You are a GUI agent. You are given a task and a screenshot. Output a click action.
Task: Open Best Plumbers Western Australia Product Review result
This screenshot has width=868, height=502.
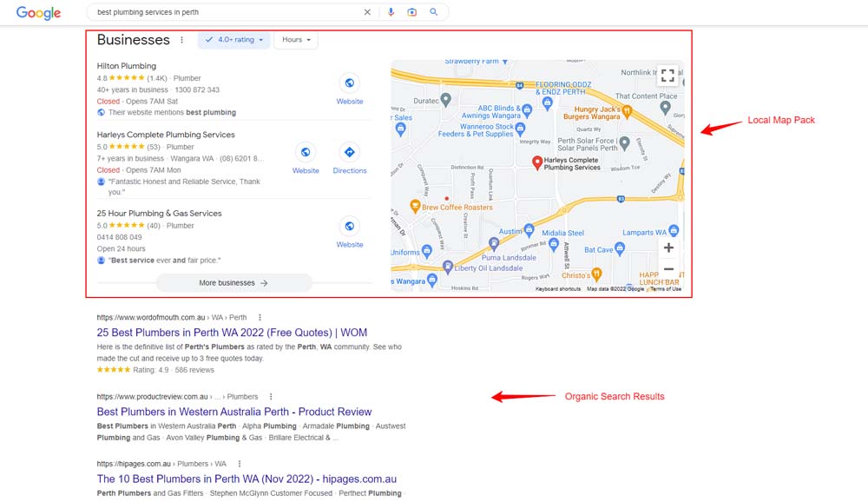[x=234, y=412]
